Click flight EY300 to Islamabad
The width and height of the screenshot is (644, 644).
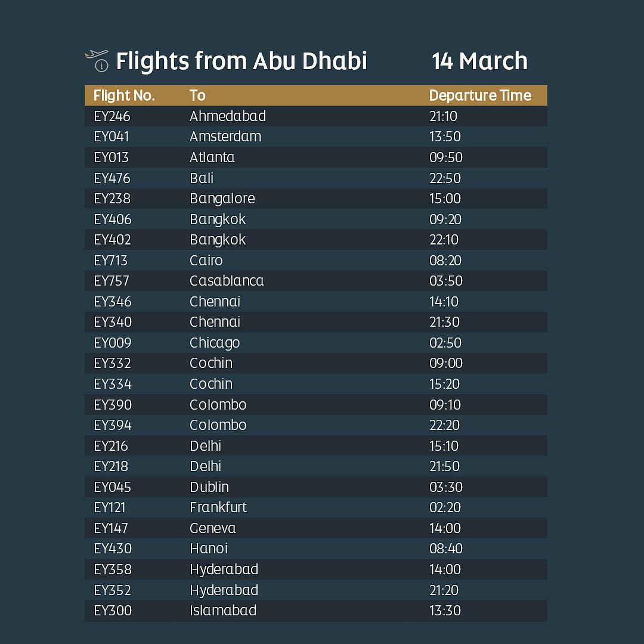click(x=113, y=611)
